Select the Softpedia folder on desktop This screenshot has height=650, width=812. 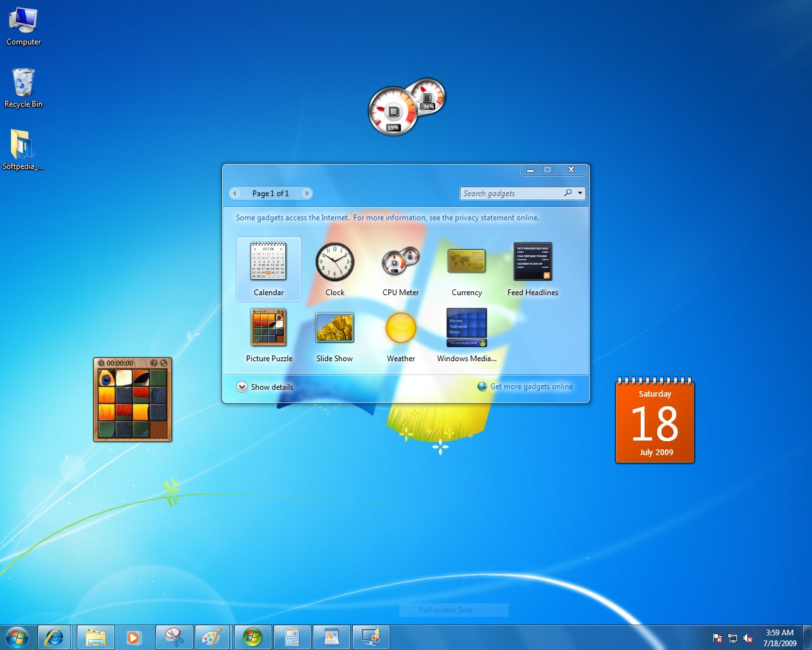pos(23,150)
